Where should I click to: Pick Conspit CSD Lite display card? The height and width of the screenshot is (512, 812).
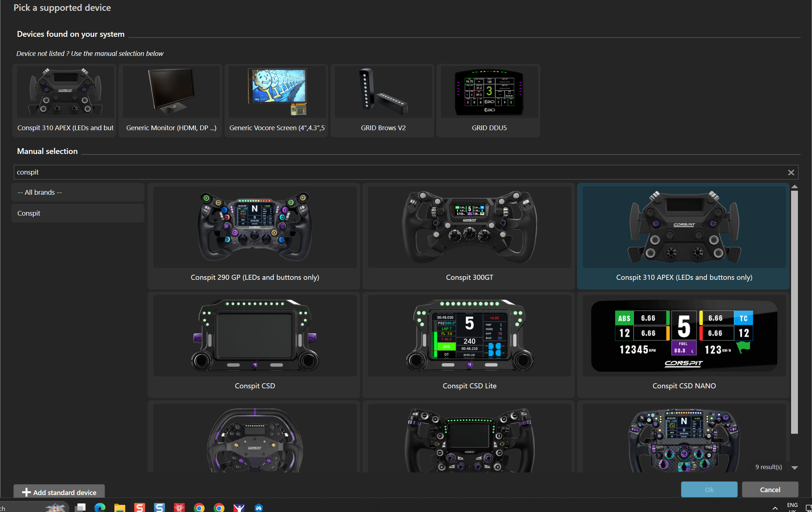469,345
